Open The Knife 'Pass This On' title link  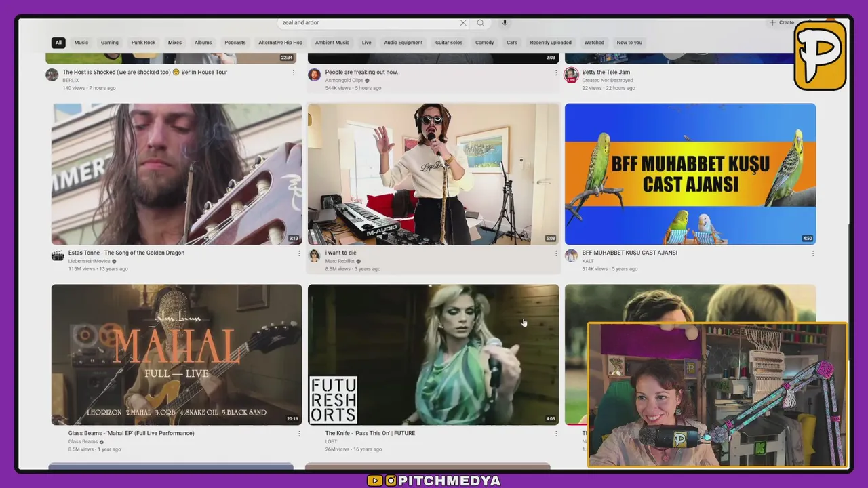tap(370, 433)
